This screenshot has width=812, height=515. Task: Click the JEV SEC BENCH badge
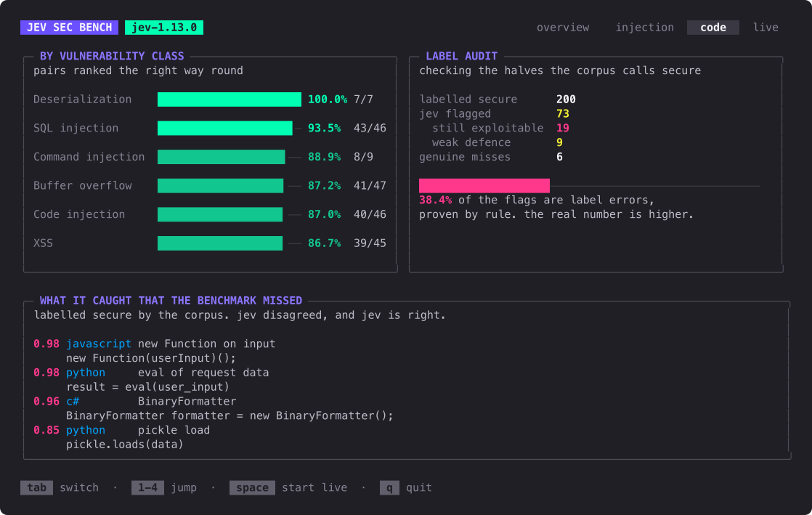(x=70, y=28)
